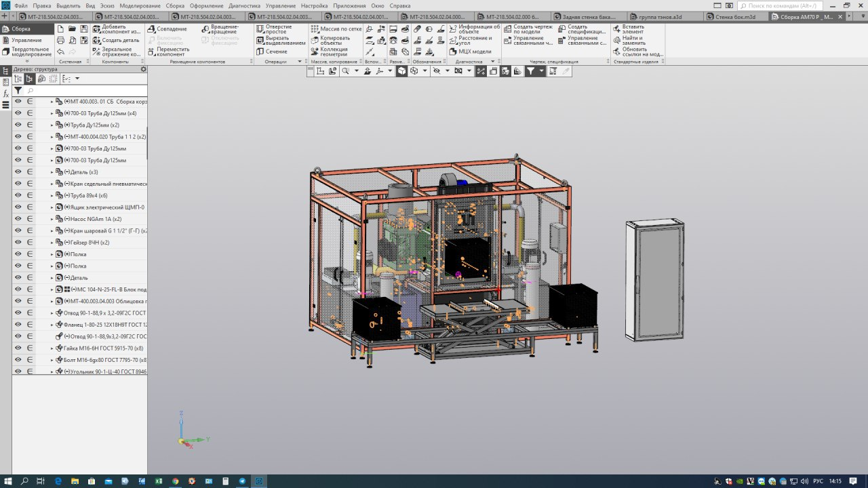
Task: Toggle eye for Болт М16-6gx80 row
Action: 18,360
